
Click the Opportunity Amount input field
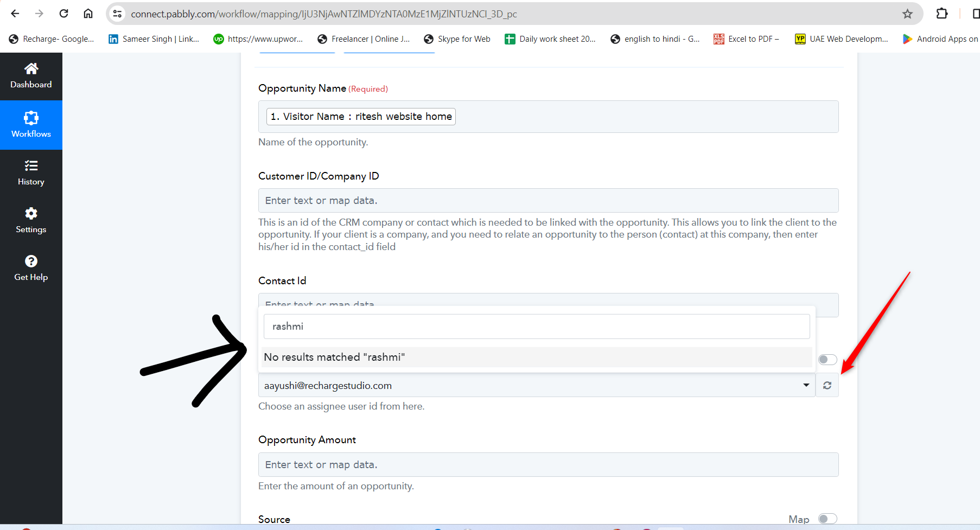click(x=548, y=465)
